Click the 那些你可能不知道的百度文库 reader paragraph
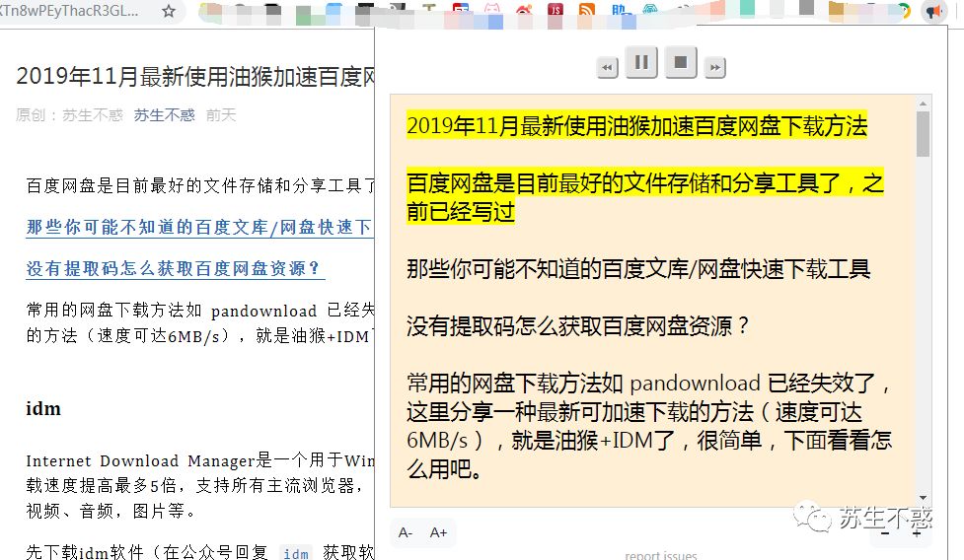The width and height of the screenshot is (964, 560). coord(638,269)
